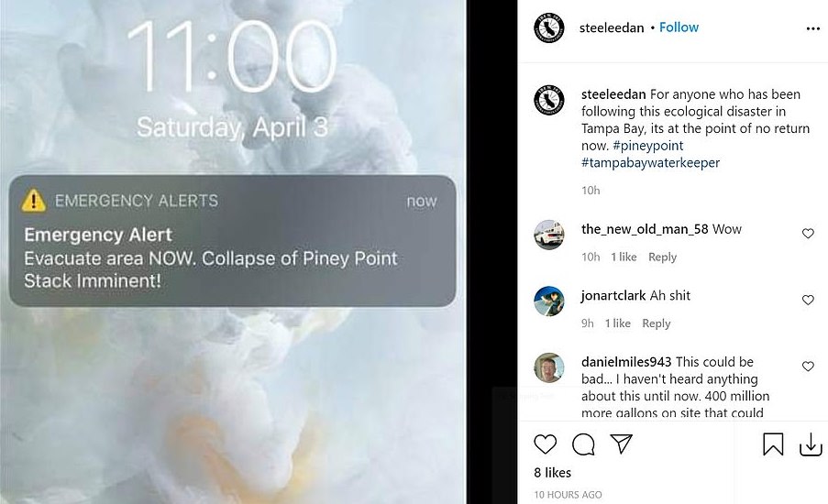Screen dimensions: 828x504
Task: Follow steeleedan
Action: pyautogui.click(x=679, y=27)
